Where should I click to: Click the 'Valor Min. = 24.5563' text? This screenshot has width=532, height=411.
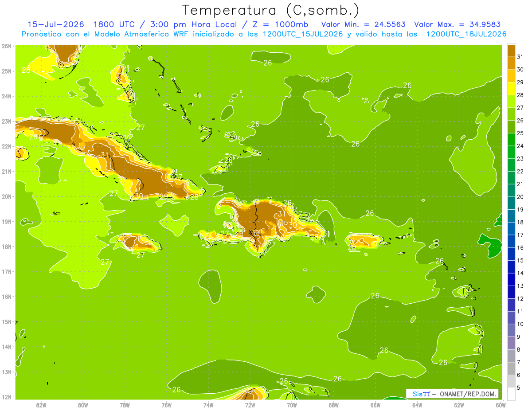pos(363,24)
